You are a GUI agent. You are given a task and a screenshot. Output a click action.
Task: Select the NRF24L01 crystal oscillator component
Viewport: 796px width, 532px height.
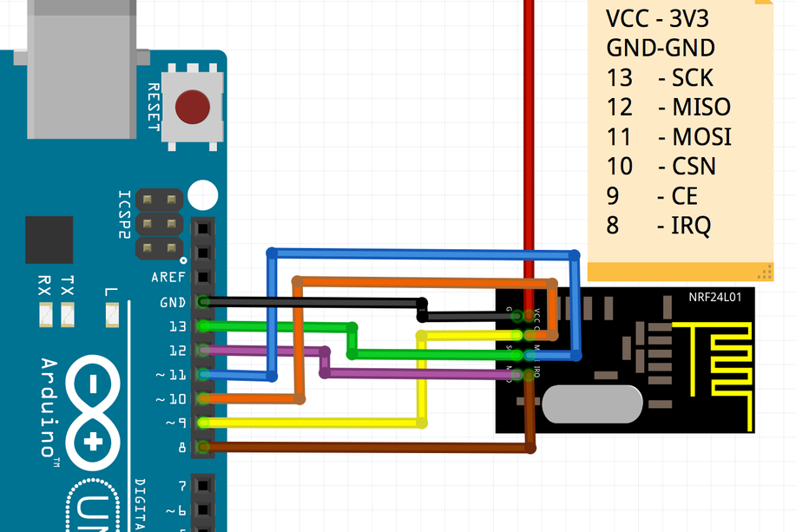[x=593, y=404]
